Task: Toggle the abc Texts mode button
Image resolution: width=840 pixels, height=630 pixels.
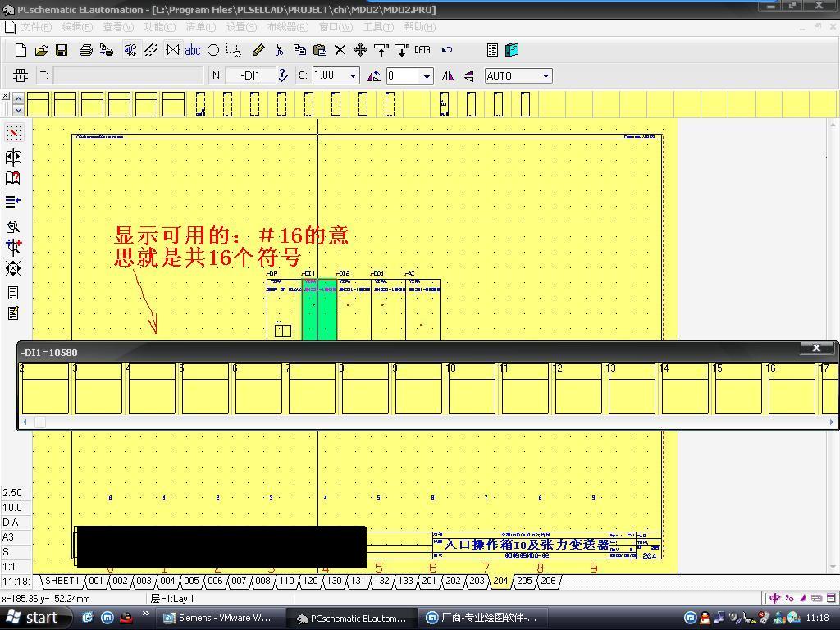Action: (192, 50)
